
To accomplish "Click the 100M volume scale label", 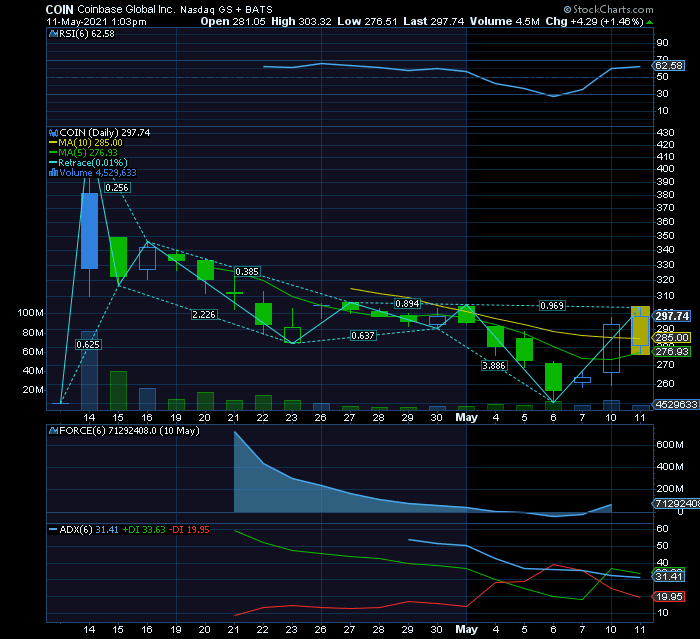I will point(30,313).
